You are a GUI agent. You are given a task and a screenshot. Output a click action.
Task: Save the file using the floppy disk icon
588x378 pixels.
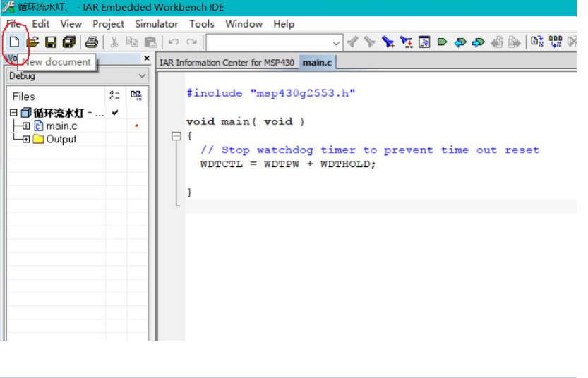pos(51,42)
